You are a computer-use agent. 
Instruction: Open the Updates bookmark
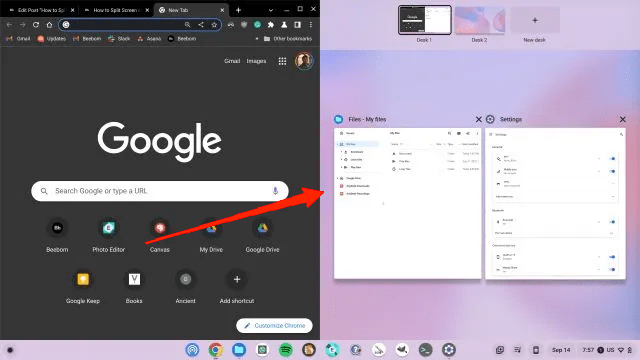[x=51, y=39]
